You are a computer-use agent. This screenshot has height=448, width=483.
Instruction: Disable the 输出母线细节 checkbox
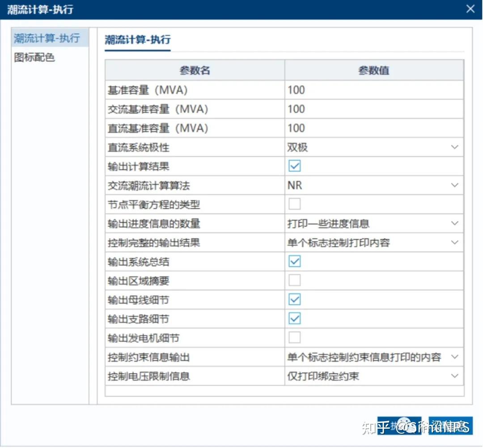tap(294, 299)
